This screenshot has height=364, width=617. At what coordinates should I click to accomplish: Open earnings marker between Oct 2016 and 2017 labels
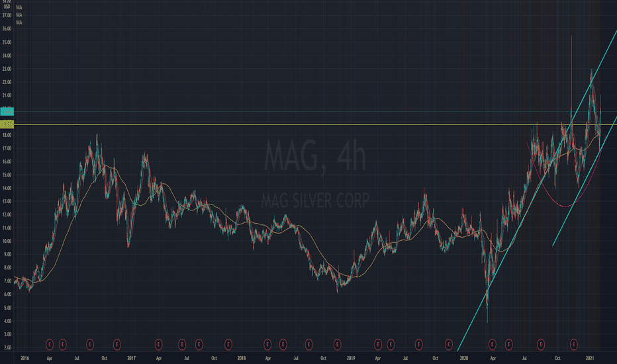click(x=117, y=345)
